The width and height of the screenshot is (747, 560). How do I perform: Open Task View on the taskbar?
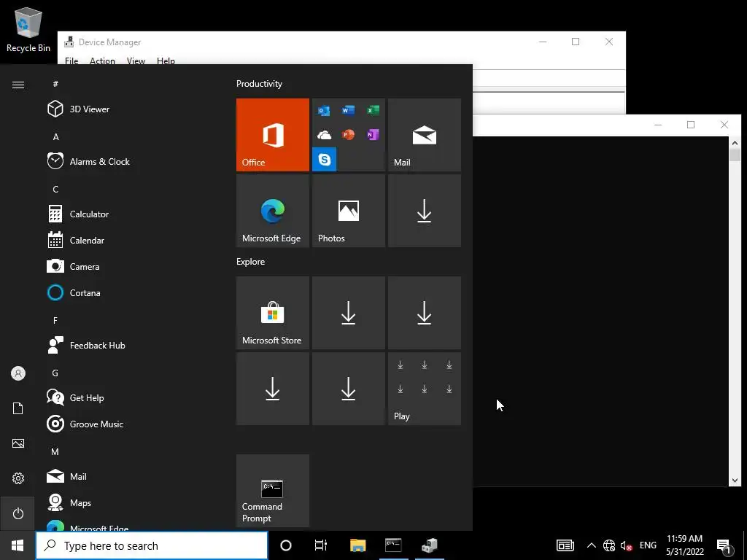[321, 545]
